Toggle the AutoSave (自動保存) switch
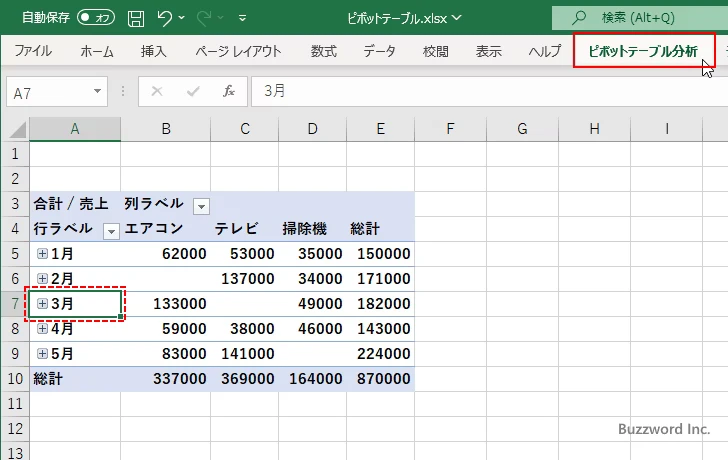The height and width of the screenshot is (460, 728). click(x=96, y=17)
